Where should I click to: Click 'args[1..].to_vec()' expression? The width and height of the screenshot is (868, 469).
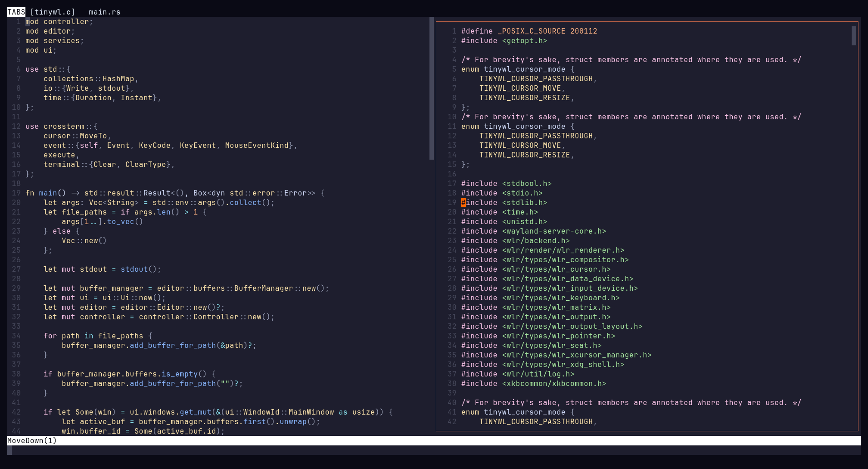click(x=102, y=221)
